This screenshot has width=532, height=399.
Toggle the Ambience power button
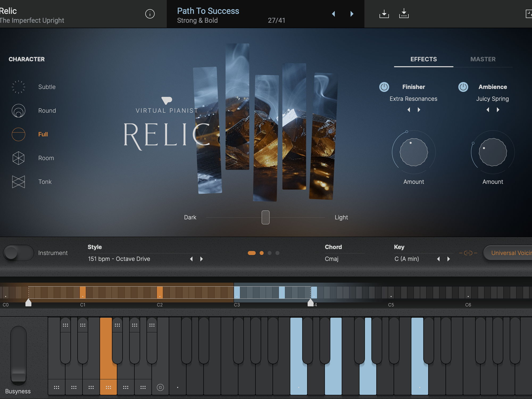pos(463,87)
